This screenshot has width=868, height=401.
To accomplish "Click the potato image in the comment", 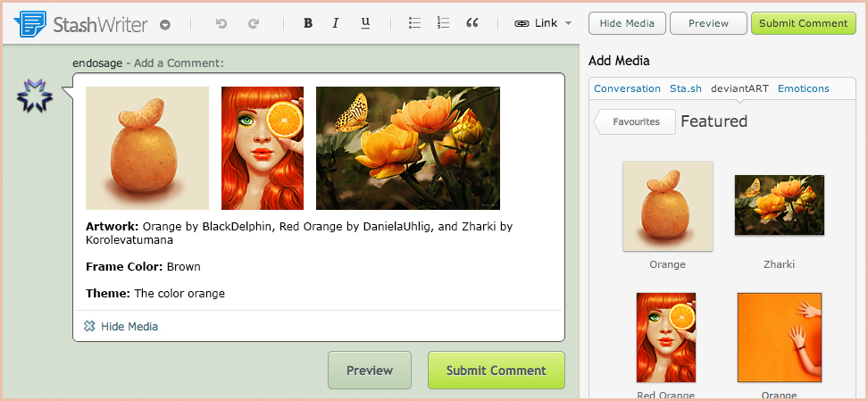I will [x=147, y=148].
